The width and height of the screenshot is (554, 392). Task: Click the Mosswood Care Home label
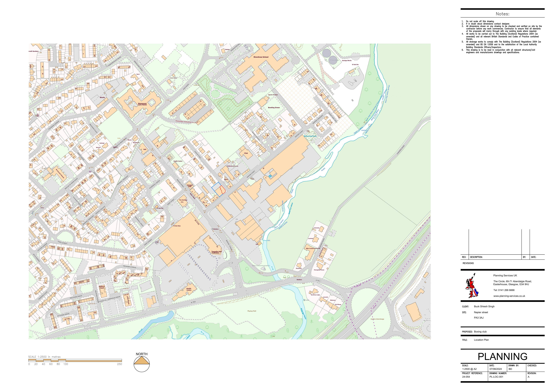click(x=142, y=104)
